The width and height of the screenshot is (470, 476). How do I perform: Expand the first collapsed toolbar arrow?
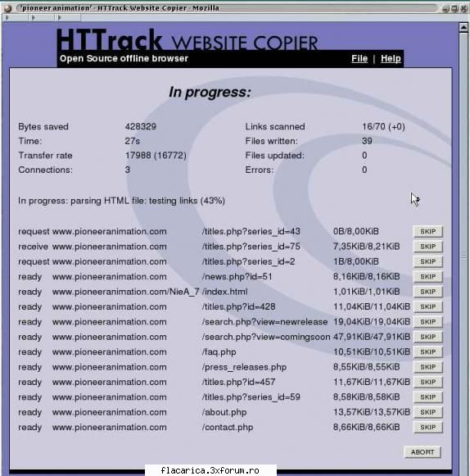[x=7, y=17]
